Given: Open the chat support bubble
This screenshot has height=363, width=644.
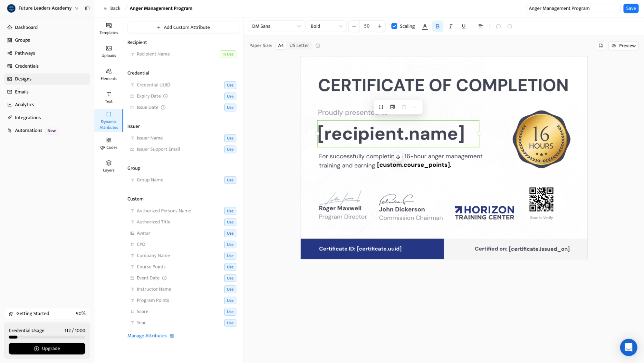Looking at the screenshot, I should pyautogui.click(x=628, y=347).
